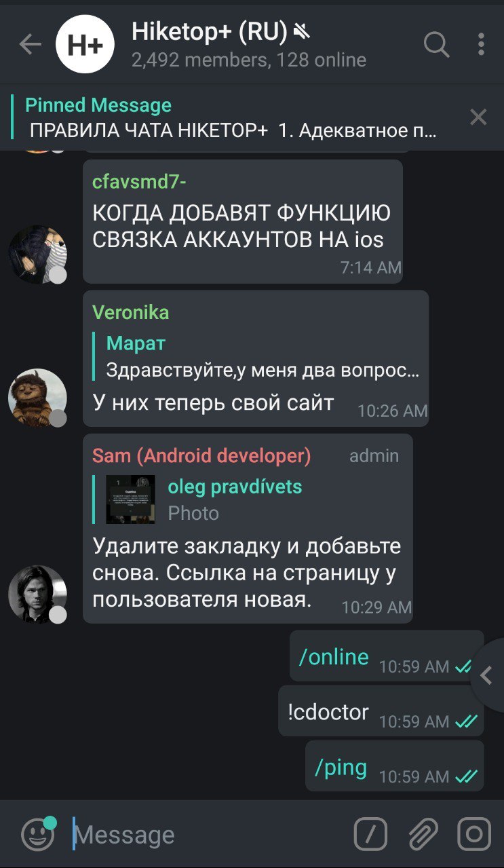Open quoted photo thumbnail from oleg pravdívets
The width and height of the screenshot is (504, 868).
130,499
